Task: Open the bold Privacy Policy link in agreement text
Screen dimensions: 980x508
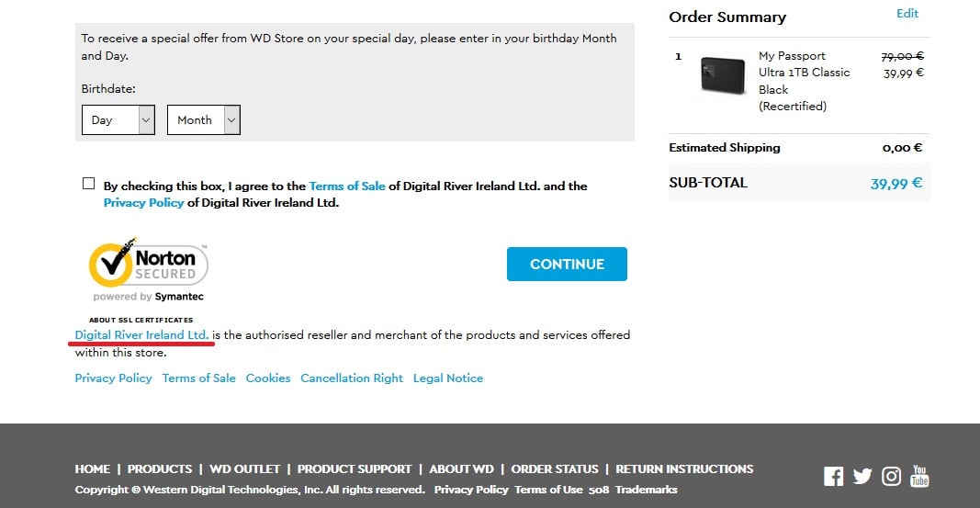Action: coord(144,203)
